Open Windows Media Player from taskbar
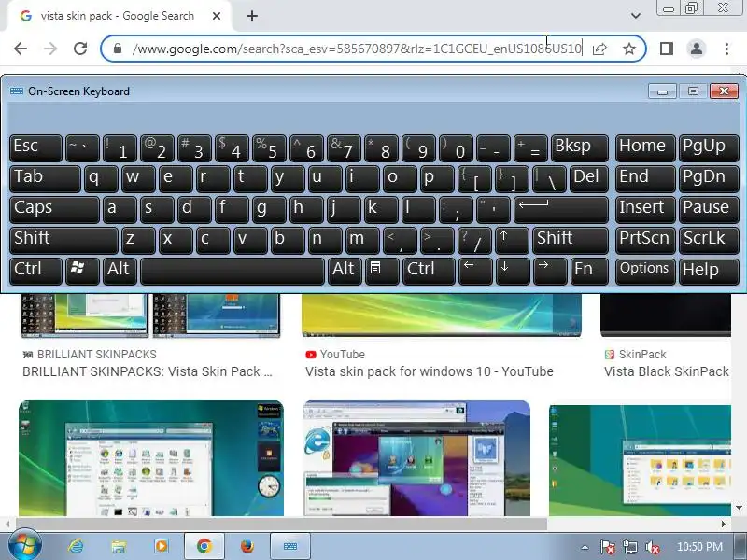Viewport: 747px width, 560px height. pos(162,546)
